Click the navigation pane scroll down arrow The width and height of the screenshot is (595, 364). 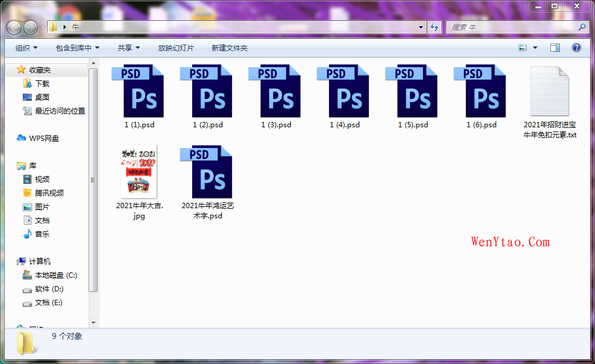tap(93, 323)
